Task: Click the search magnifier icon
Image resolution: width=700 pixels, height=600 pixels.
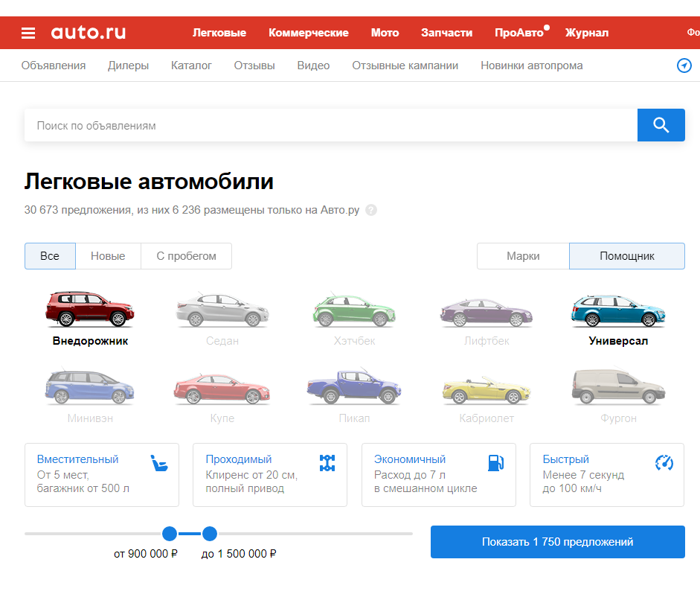Action: (661, 125)
